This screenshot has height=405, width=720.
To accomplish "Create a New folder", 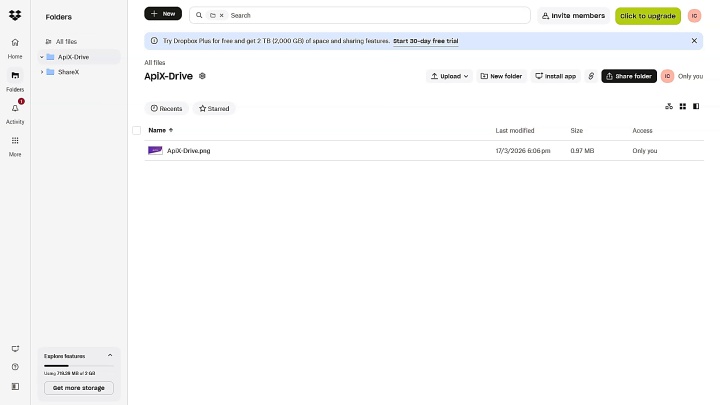I will pyautogui.click(x=501, y=76).
